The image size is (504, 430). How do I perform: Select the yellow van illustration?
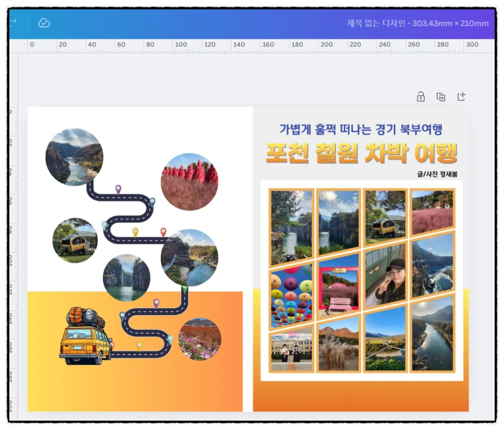tap(86, 336)
